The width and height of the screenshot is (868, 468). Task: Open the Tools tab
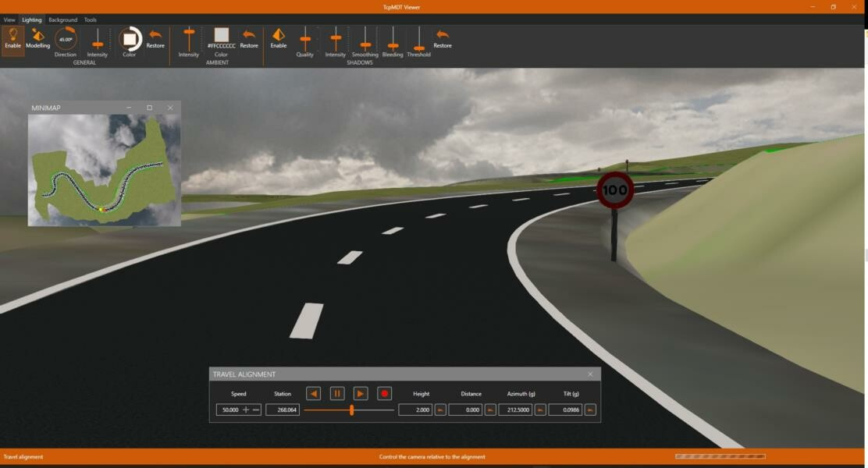click(91, 19)
